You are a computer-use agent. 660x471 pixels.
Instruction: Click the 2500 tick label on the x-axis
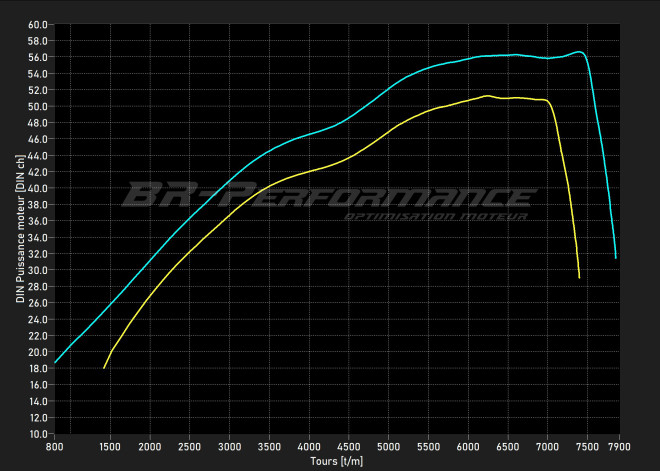click(190, 446)
